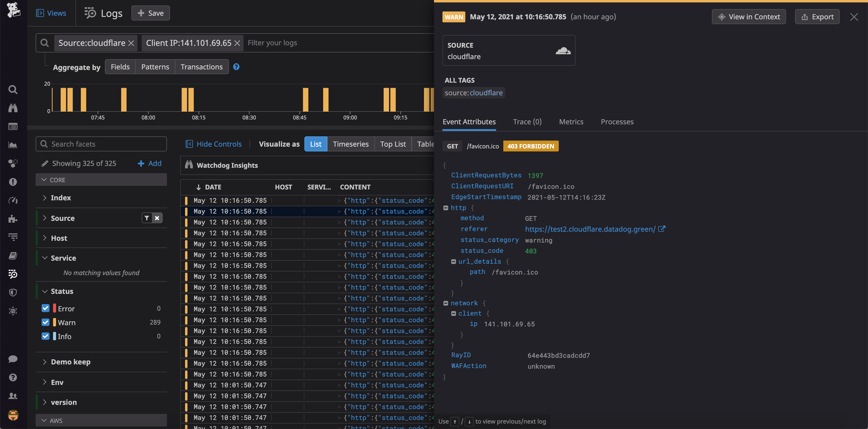
Task: Disable the Warn status checkbox
Action: [x=46, y=322]
